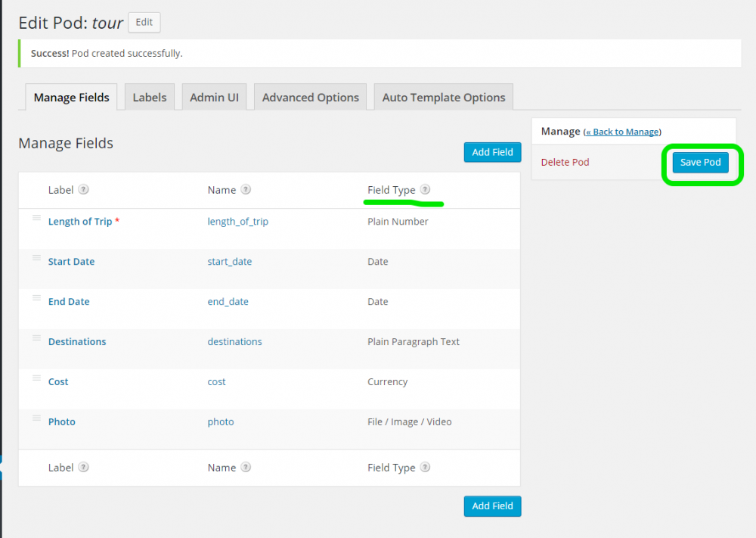Click drag handle for Photo row
Screen dimensions: 756x538
(x=36, y=418)
